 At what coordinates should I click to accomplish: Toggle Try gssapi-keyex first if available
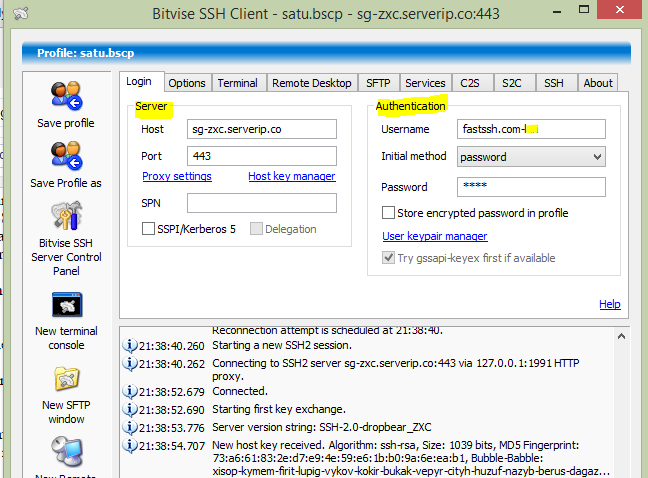pos(388,258)
